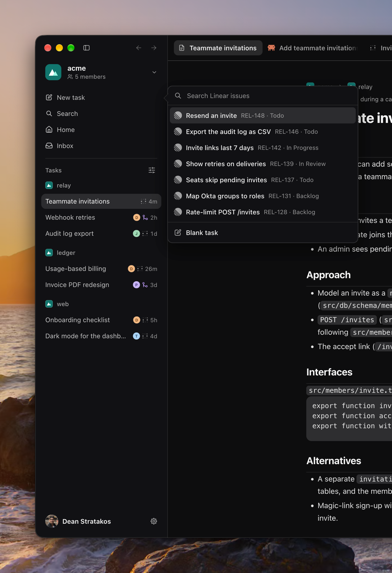This screenshot has width=392, height=573.
Task: Select Show retries on deliveries issue
Action: 263,164
